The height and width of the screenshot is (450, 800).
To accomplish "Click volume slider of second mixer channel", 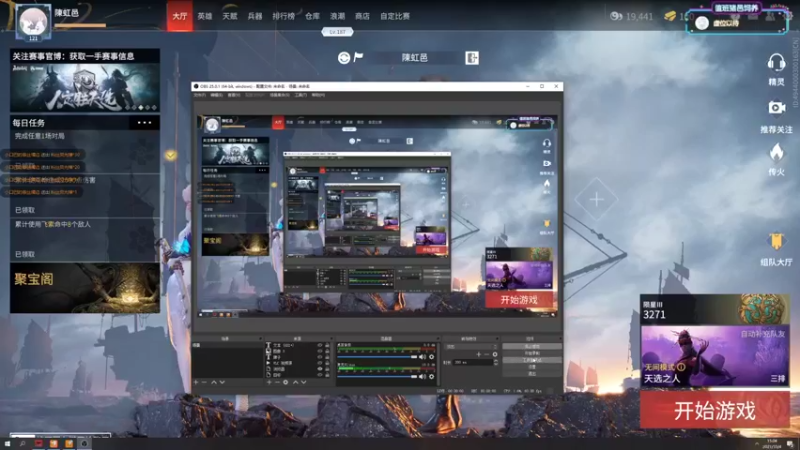I will [377, 377].
